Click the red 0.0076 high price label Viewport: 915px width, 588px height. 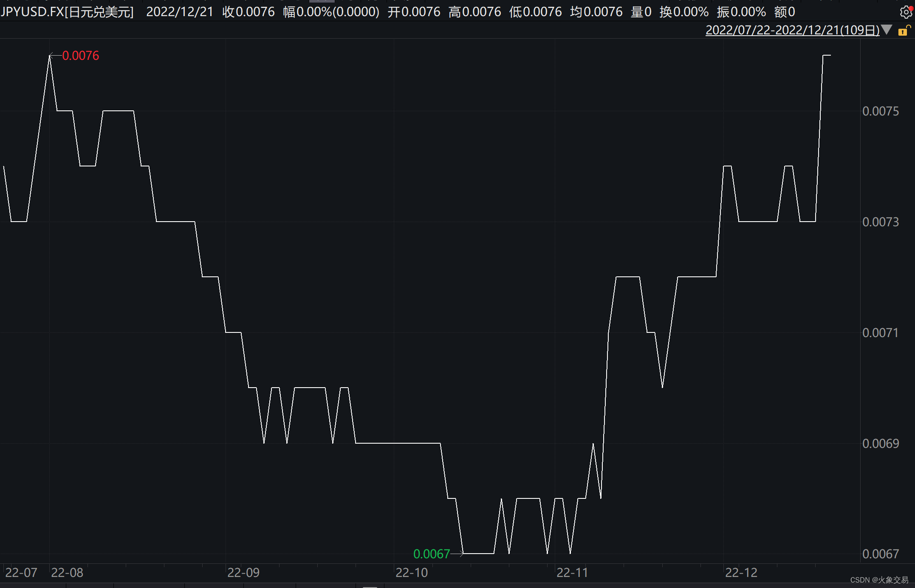[80, 56]
